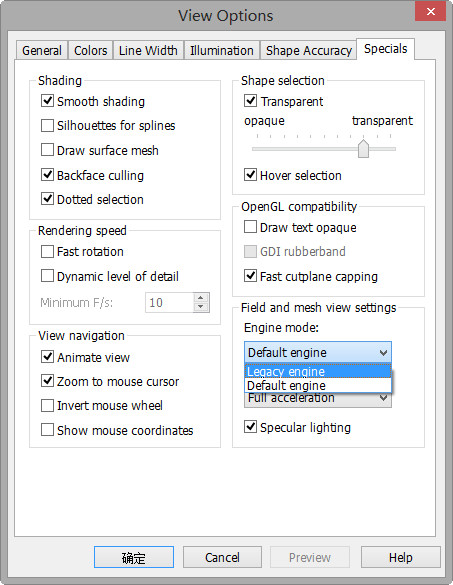The image size is (453, 585).
Task: Go to the Colors tab
Action: coord(91,50)
